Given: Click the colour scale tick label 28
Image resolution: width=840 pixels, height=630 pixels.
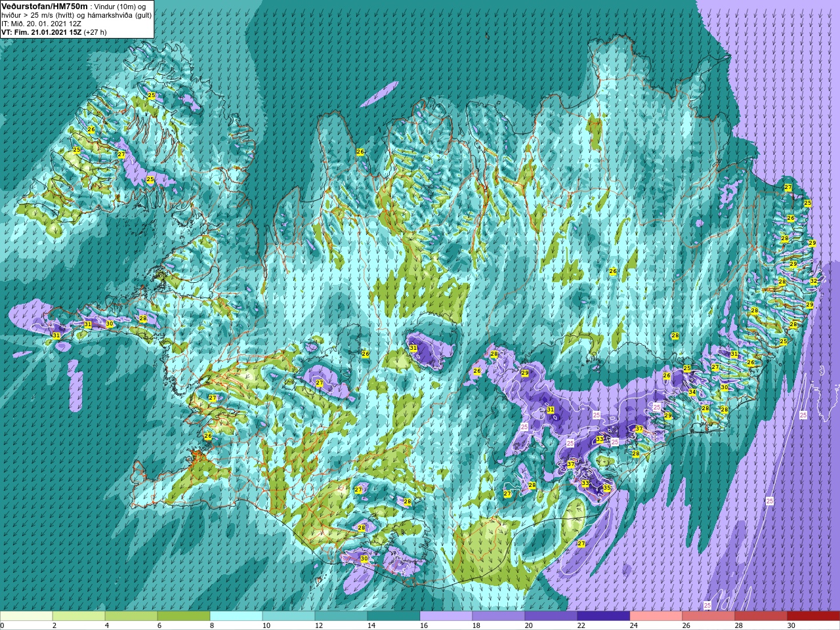Looking at the screenshot, I should click(x=739, y=625).
